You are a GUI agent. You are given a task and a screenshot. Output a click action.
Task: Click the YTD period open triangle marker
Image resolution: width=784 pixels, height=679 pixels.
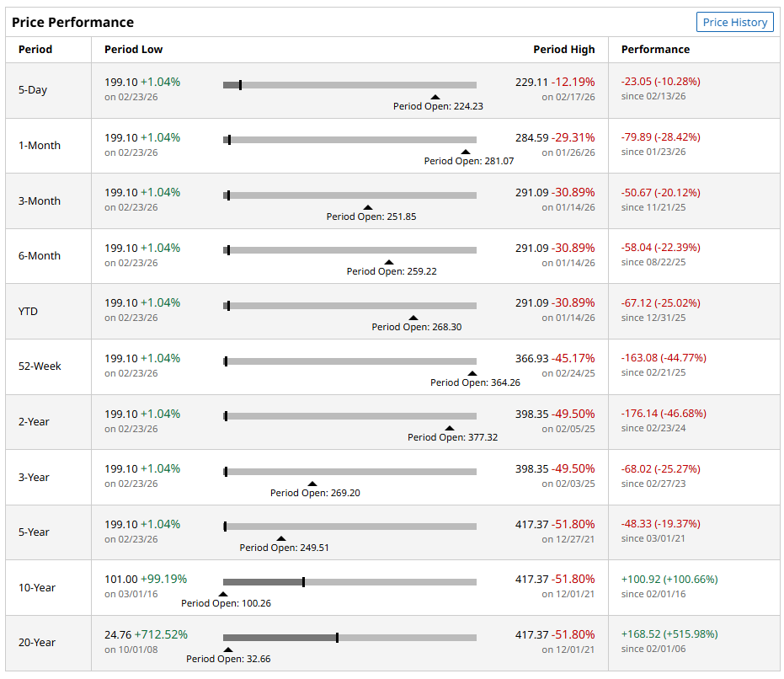[x=413, y=318]
